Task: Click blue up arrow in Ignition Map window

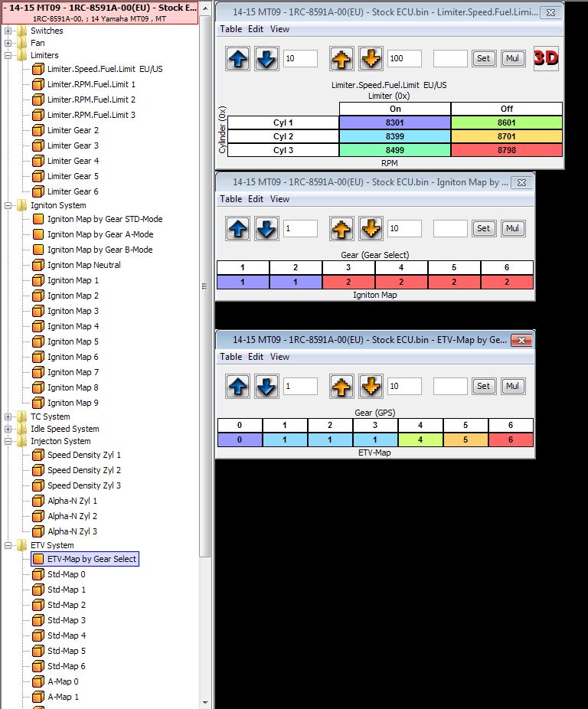Action: tap(238, 228)
